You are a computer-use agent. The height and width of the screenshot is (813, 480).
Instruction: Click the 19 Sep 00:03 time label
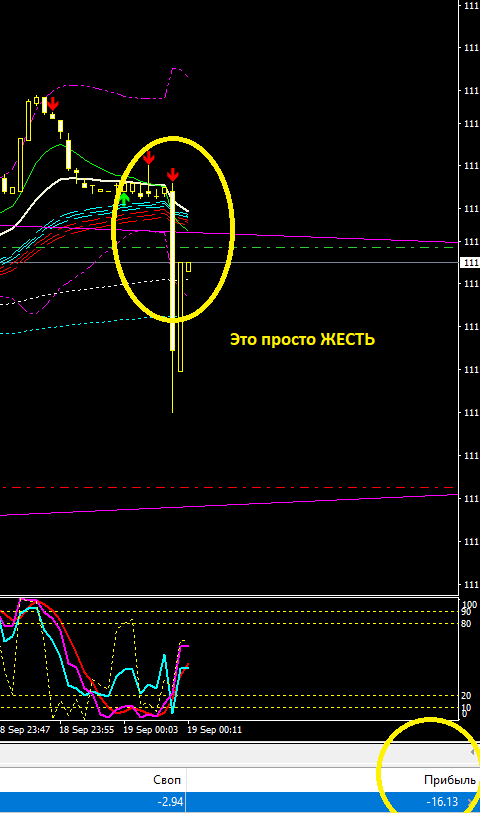(150, 730)
